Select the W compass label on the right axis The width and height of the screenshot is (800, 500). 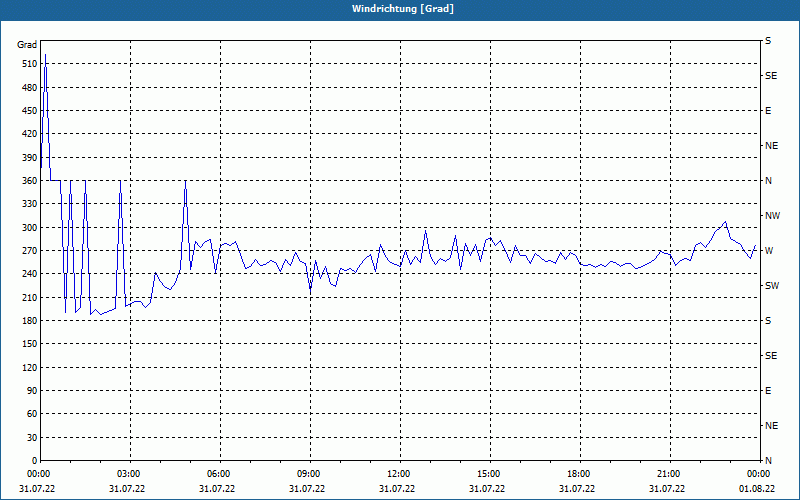(x=769, y=251)
